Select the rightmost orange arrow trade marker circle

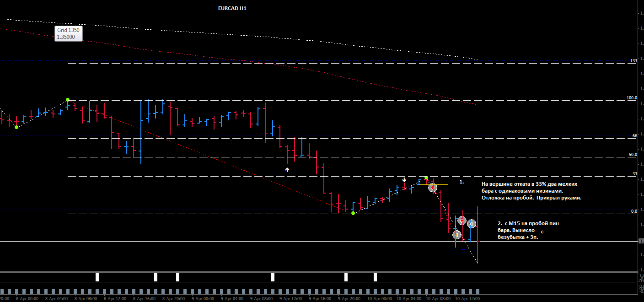click(472, 224)
